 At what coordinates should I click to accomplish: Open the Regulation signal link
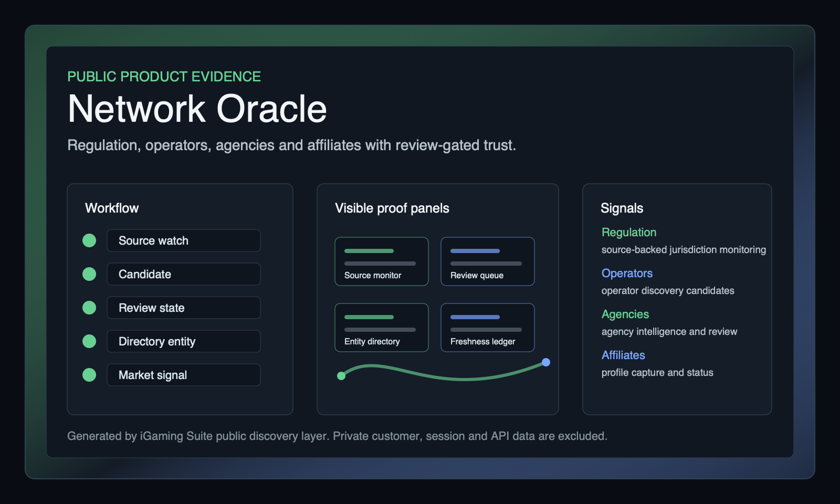point(629,232)
